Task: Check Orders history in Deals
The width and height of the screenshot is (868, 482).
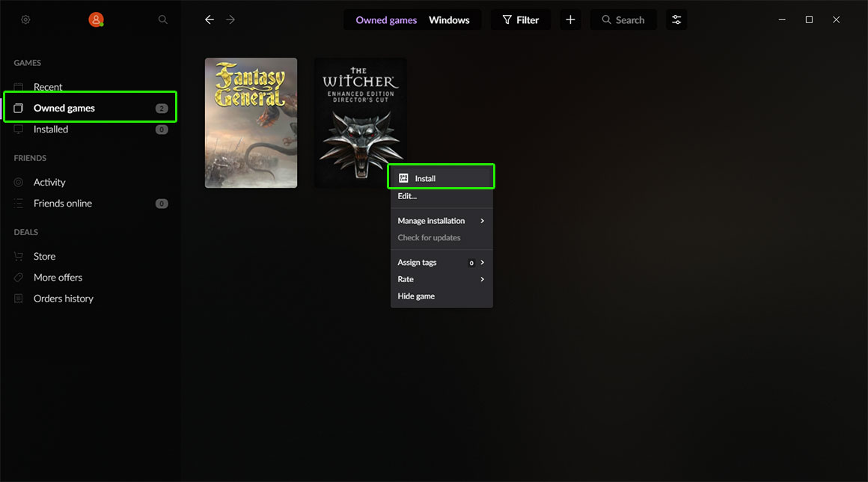Action: tap(64, 298)
